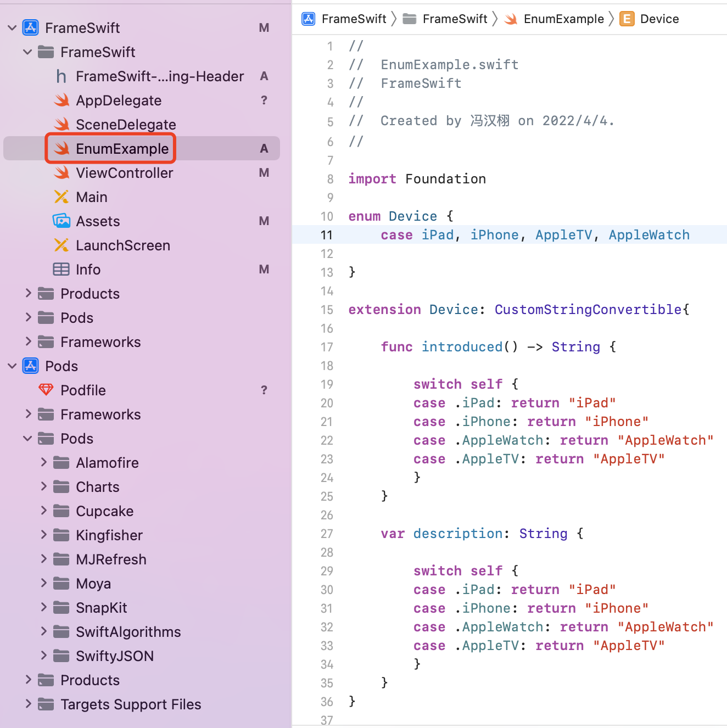This screenshot has width=727, height=728.
Task: Click 'introduced' function name in code
Action: coord(462,347)
